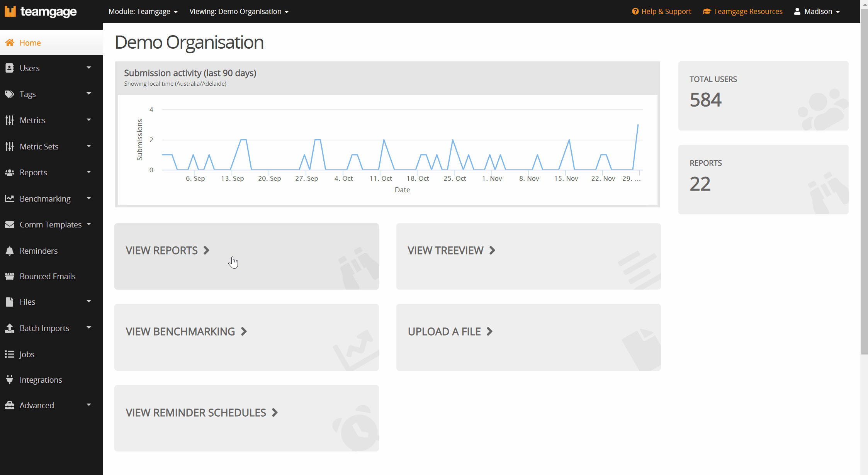Click the Users sidebar icon
Viewport: 868px width, 475px height.
coord(10,68)
